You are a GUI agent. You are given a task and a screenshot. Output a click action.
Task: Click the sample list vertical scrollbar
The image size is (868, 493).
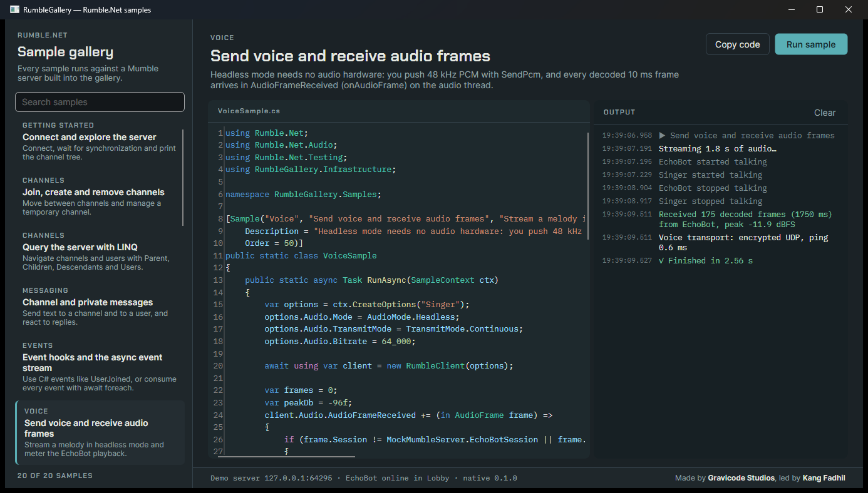[x=183, y=177]
